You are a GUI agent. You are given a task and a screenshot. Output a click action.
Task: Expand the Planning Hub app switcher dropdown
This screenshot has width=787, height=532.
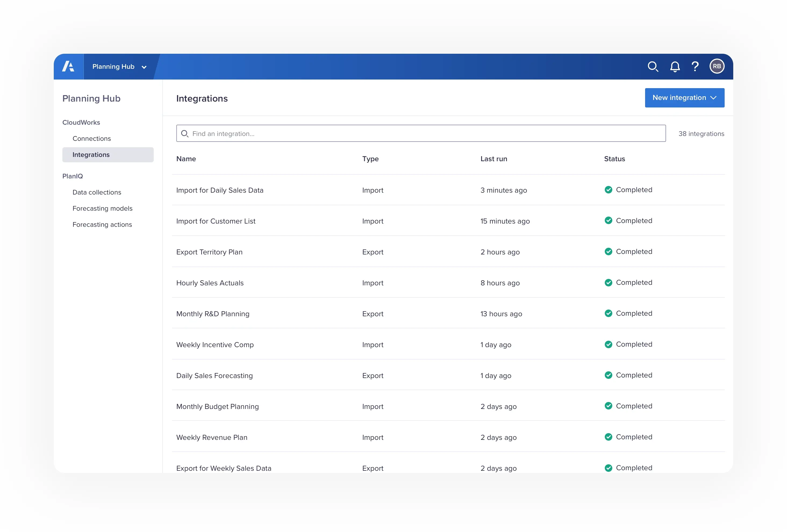point(119,67)
